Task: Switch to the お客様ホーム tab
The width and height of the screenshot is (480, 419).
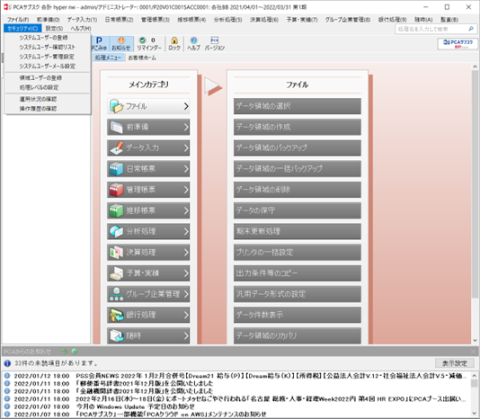Action: tap(142, 58)
